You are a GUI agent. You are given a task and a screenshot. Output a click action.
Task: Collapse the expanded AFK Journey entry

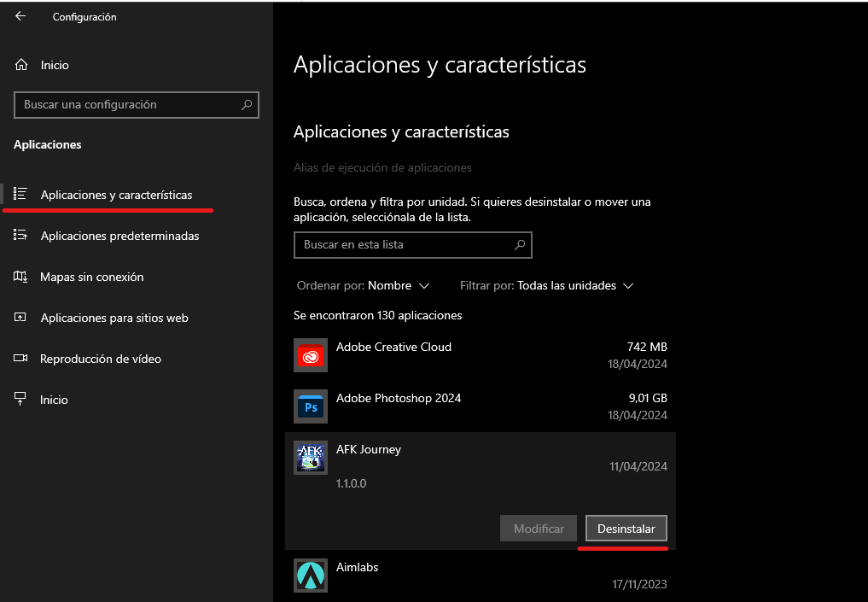pyautogui.click(x=369, y=449)
